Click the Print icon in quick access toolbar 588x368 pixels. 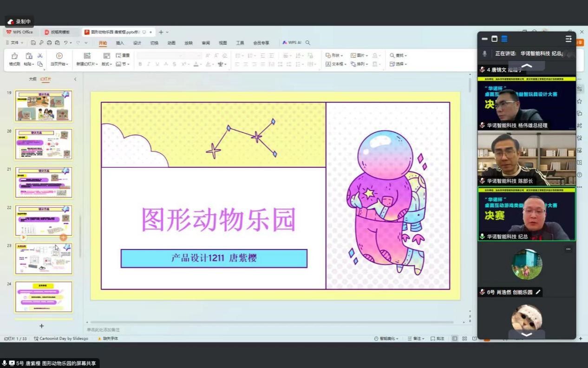(49, 43)
